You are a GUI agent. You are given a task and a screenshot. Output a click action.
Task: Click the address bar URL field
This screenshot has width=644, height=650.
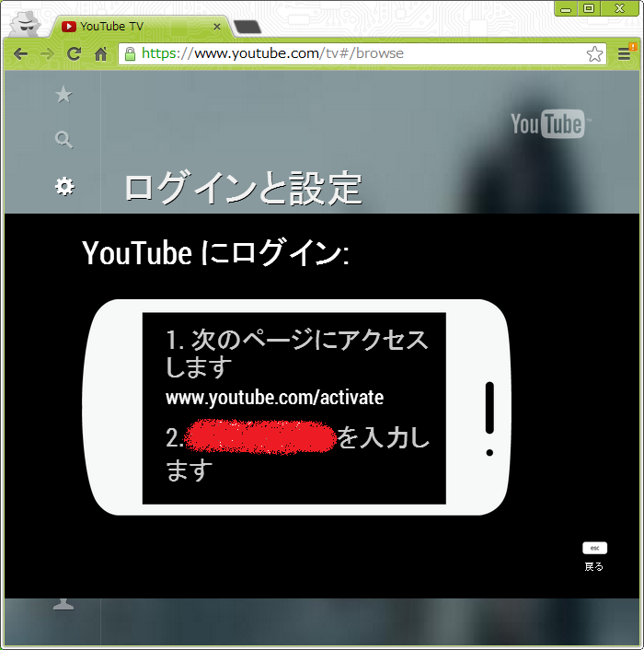pos(362,54)
